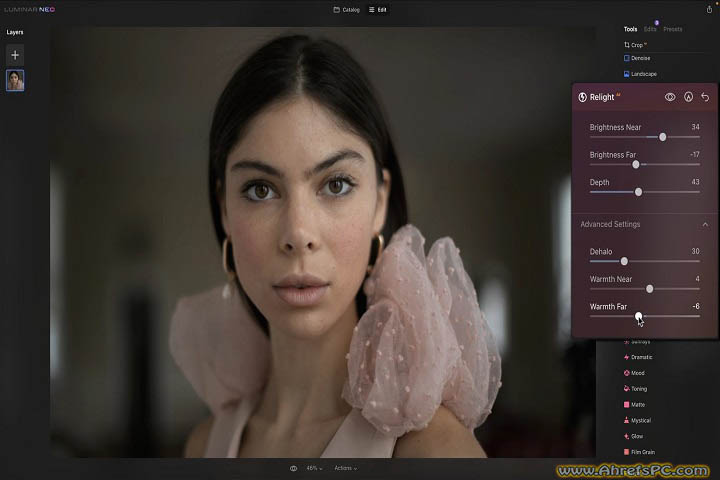Click the Dehalo slider handle
Screen dimensions: 720x480
pyautogui.click(x=624, y=261)
